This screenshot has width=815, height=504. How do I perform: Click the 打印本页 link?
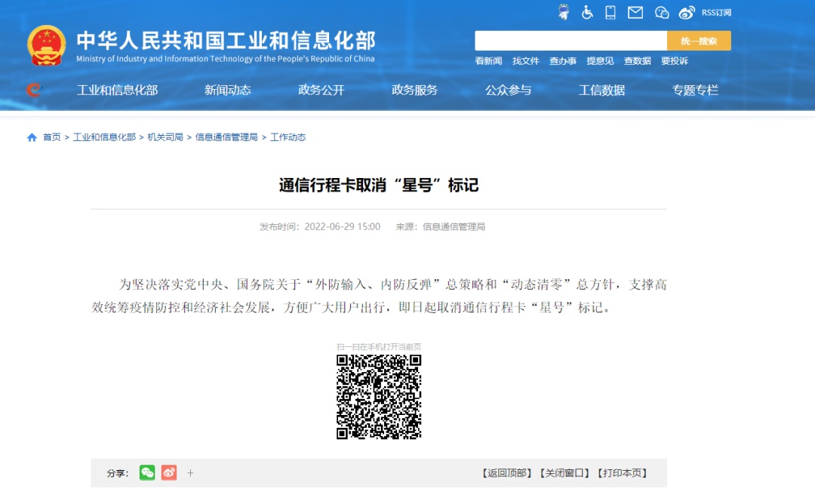(622, 473)
